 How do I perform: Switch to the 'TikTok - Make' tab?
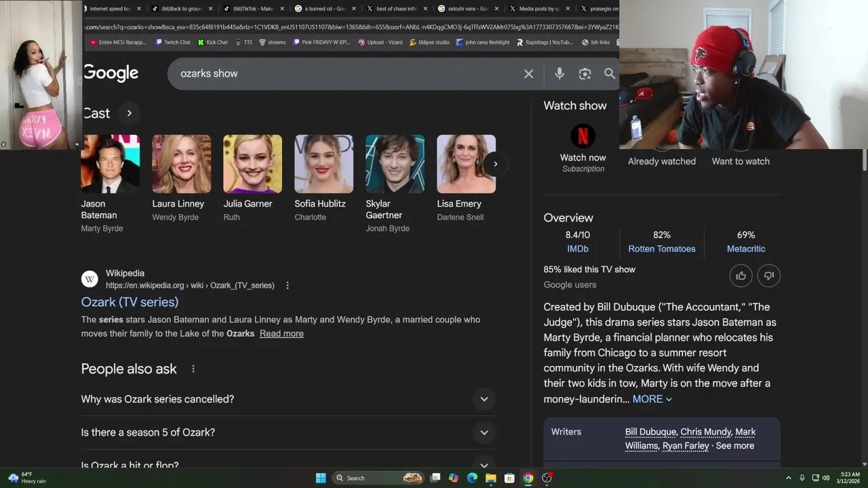[252, 9]
